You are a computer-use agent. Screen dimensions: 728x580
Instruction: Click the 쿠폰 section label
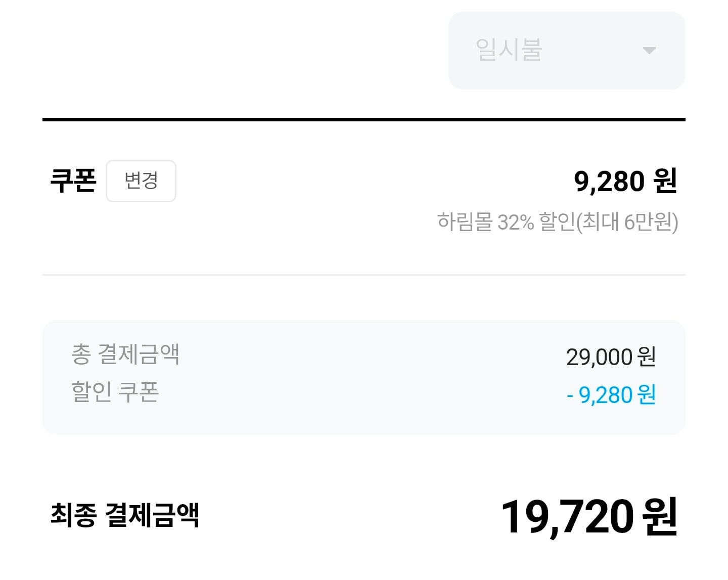73,181
